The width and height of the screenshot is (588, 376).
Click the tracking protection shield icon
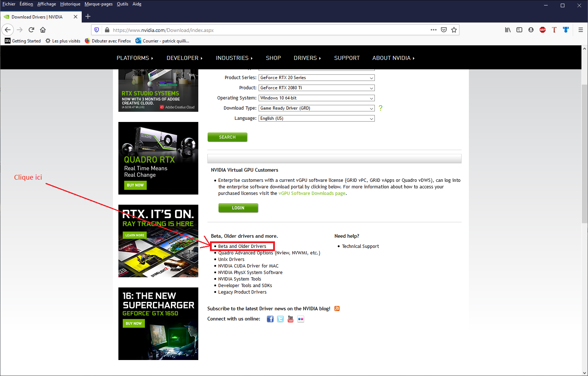pyautogui.click(x=97, y=30)
